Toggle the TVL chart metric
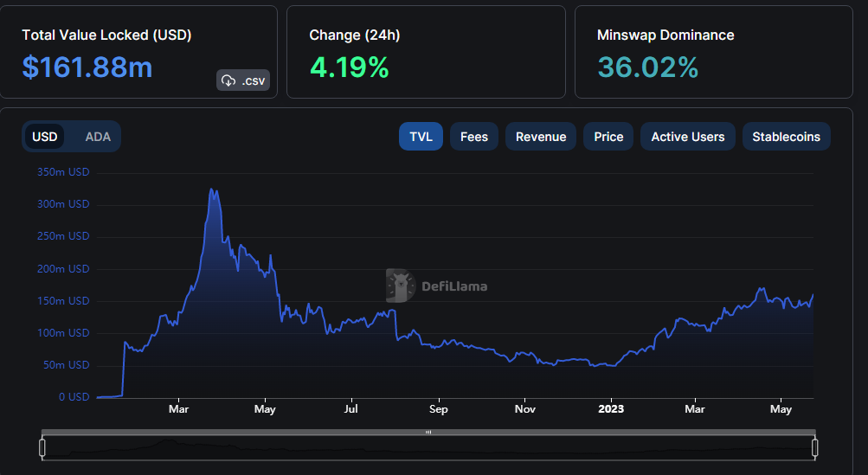Image resolution: width=868 pixels, height=475 pixels. tap(421, 137)
